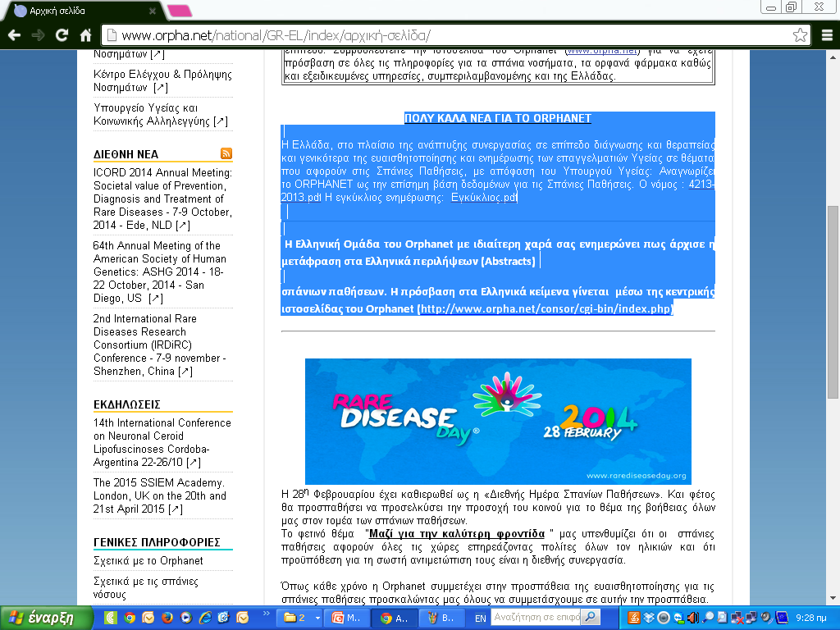Click the 9:28 πμ taskbar clock
The image size is (840, 630).
click(x=811, y=618)
